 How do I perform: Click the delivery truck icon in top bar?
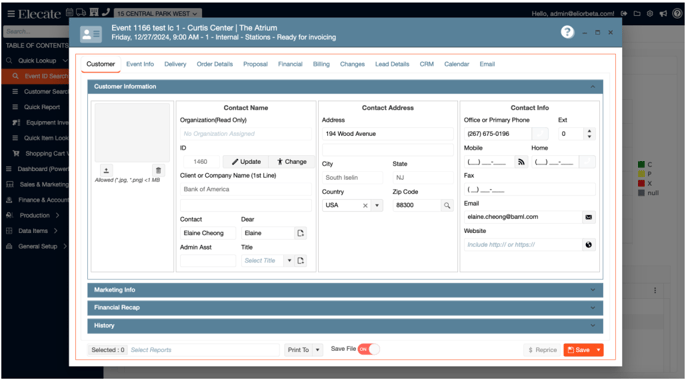pos(81,12)
